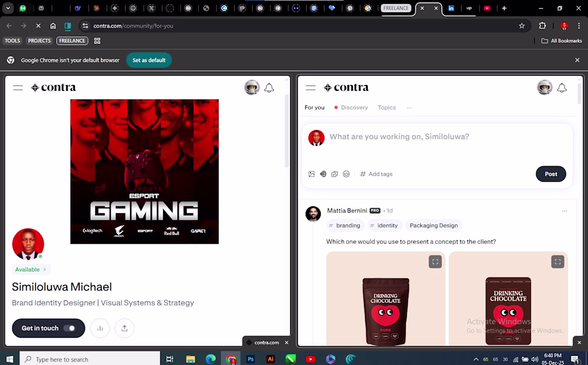588x365 pixels.
Task: Click Mattia Bernini's avatar photo
Action: (313, 214)
